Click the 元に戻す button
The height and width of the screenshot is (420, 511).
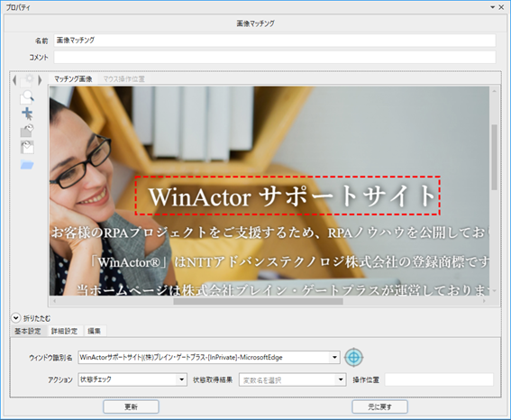coord(379,406)
